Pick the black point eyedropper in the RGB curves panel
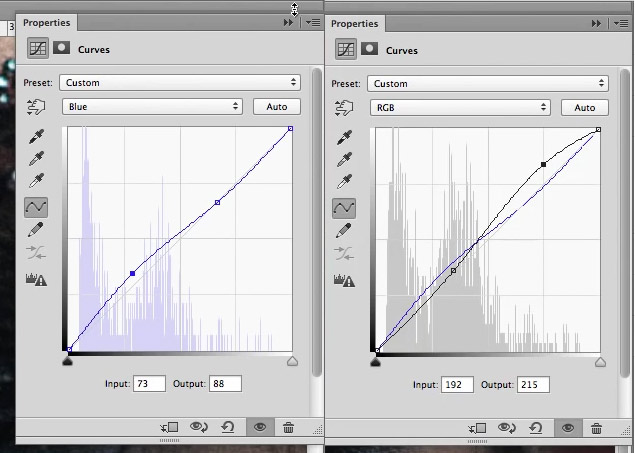Screen dimensions: 635x453 pyautogui.click(x=344, y=138)
